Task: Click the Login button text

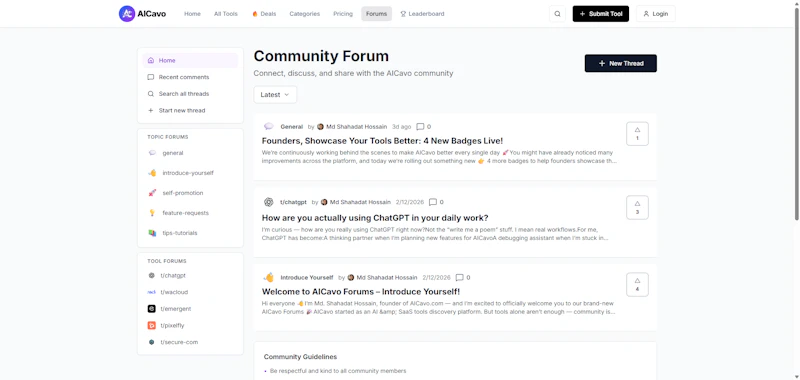Action: (660, 14)
